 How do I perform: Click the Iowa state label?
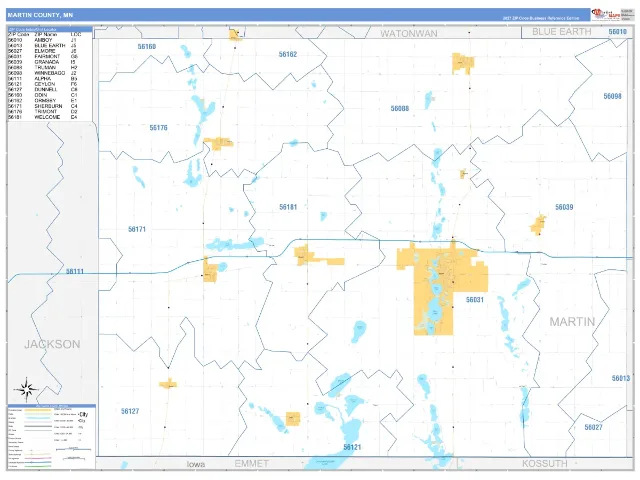(x=196, y=464)
